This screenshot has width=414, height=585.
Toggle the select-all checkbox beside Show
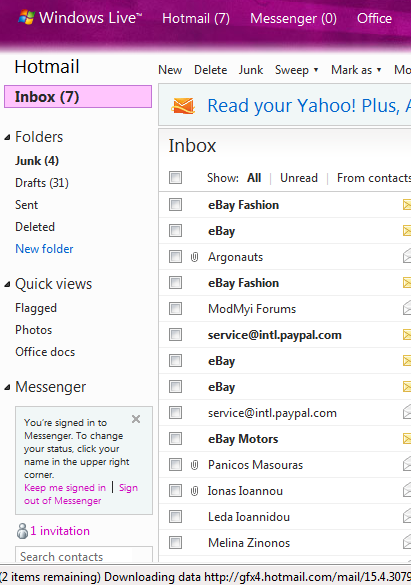click(x=175, y=178)
